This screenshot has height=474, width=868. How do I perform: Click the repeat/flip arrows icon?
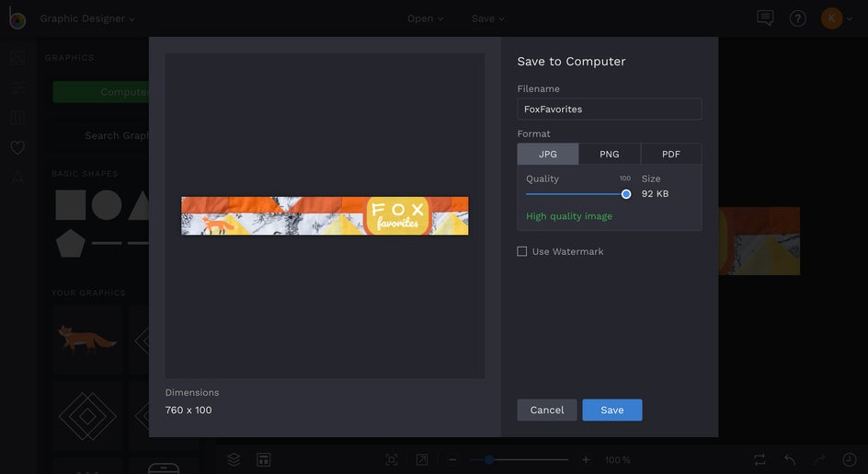pyautogui.click(x=759, y=459)
